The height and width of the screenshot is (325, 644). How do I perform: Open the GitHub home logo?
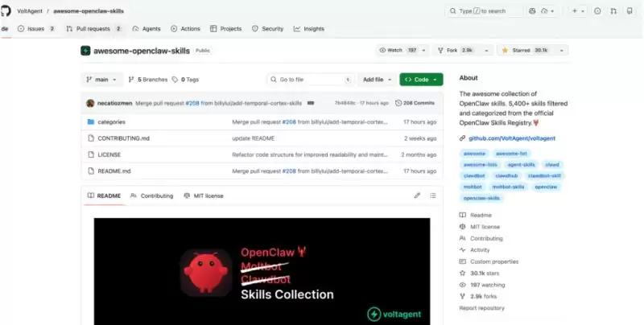pos(5,10)
